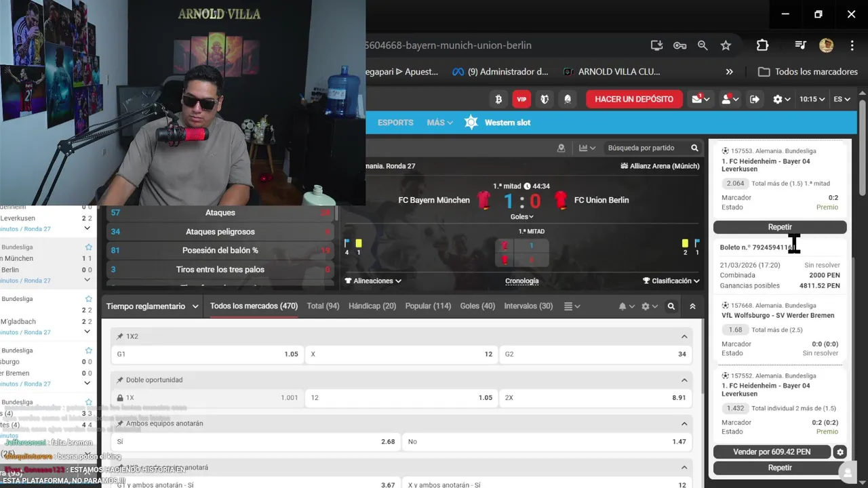Select the Popular (114) tab
This screenshot has height=488, width=868.
tap(428, 306)
